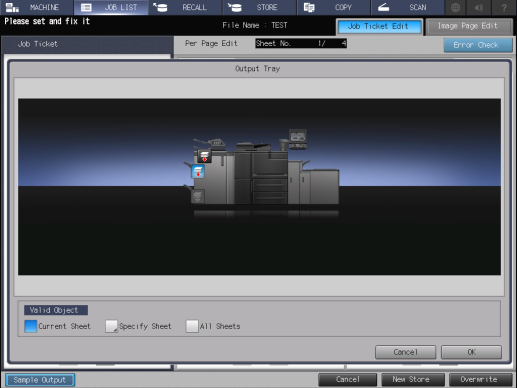
Task: Click the list icon in the JOB LIST tab
Action: (86, 7)
